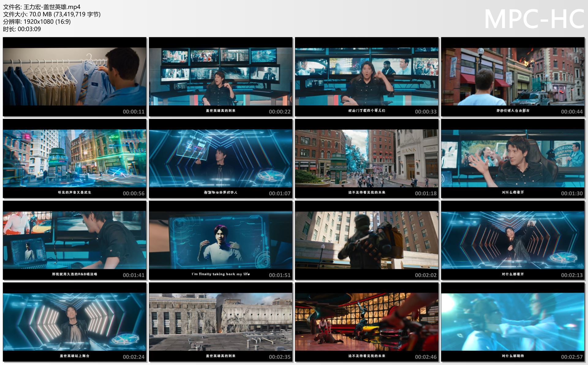The image size is (588, 365).
Task: Open the red lounge scene at 00:02:46
Action: coord(367,322)
